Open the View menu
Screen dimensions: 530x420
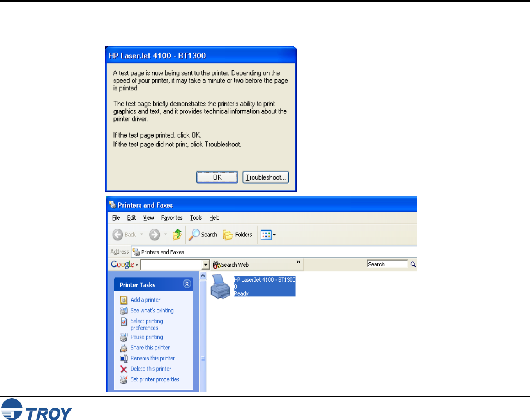tap(148, 218)
